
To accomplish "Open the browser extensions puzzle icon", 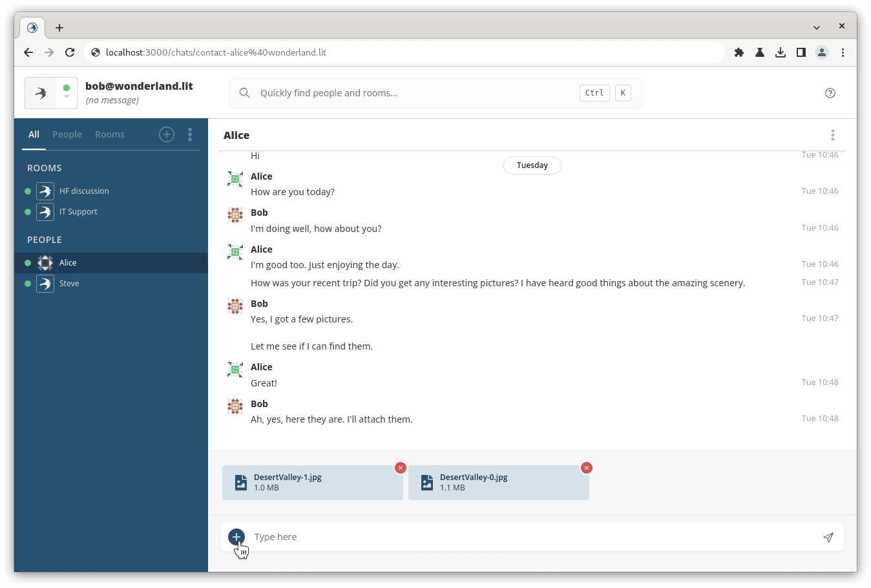I will coord(739,52).
